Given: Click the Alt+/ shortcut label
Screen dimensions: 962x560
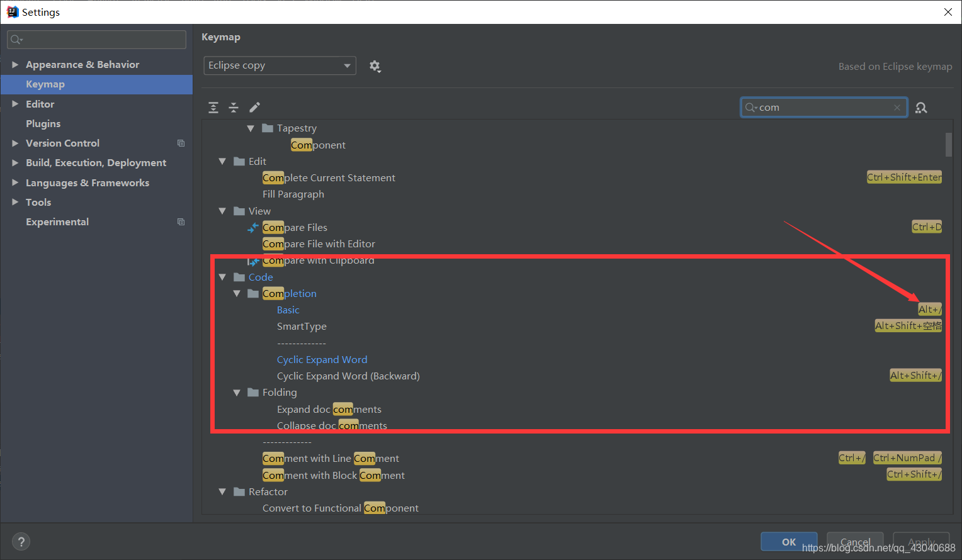Looking at the screenshot, I should [x=929, y=310].
